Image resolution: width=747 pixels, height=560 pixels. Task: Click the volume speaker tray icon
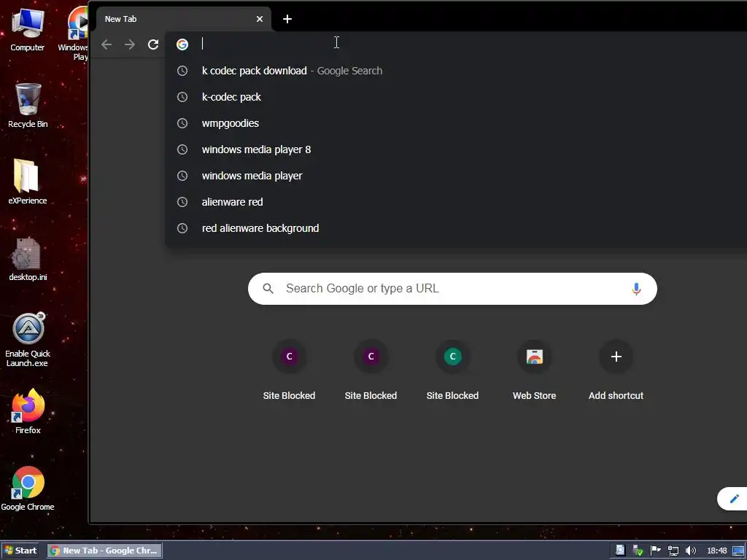click(690, 551)
